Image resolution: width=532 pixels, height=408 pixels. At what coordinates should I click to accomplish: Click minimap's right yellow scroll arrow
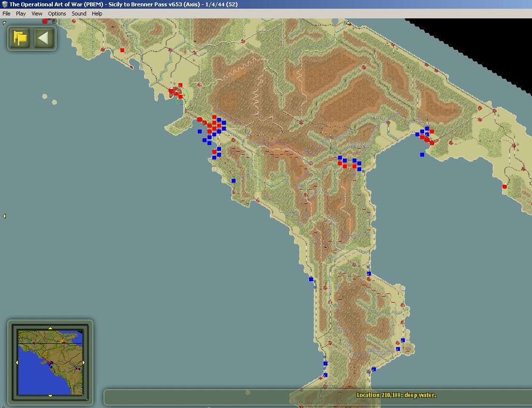84,363
